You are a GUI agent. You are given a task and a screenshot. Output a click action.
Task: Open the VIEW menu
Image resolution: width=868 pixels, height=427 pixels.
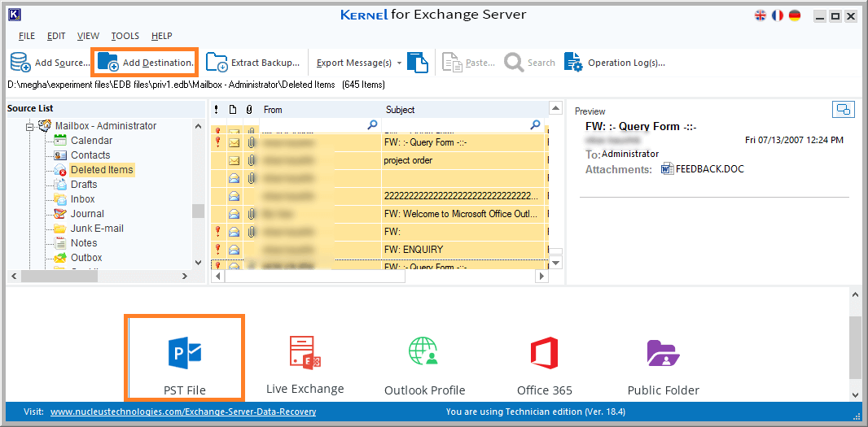[88, 36]
